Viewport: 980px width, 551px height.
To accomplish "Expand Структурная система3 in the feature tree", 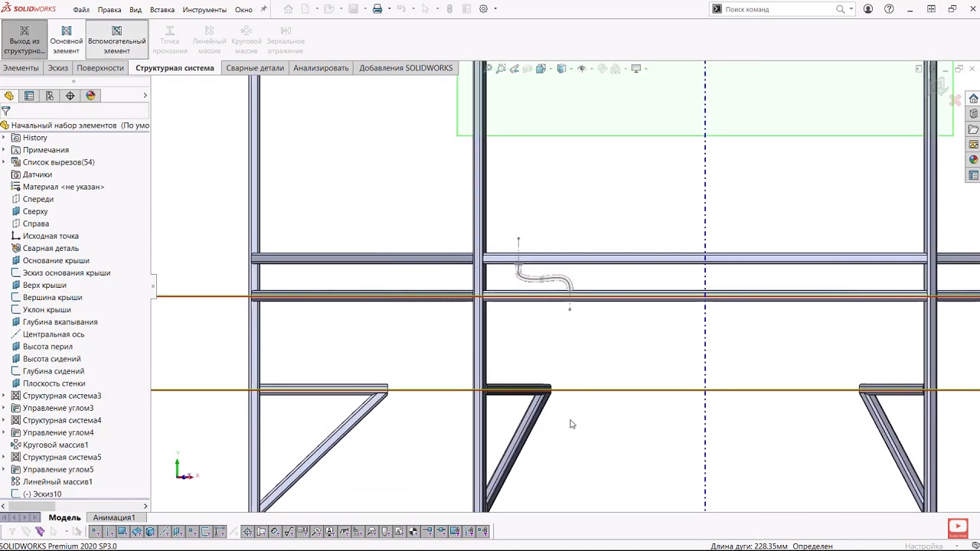I will 5,396.
